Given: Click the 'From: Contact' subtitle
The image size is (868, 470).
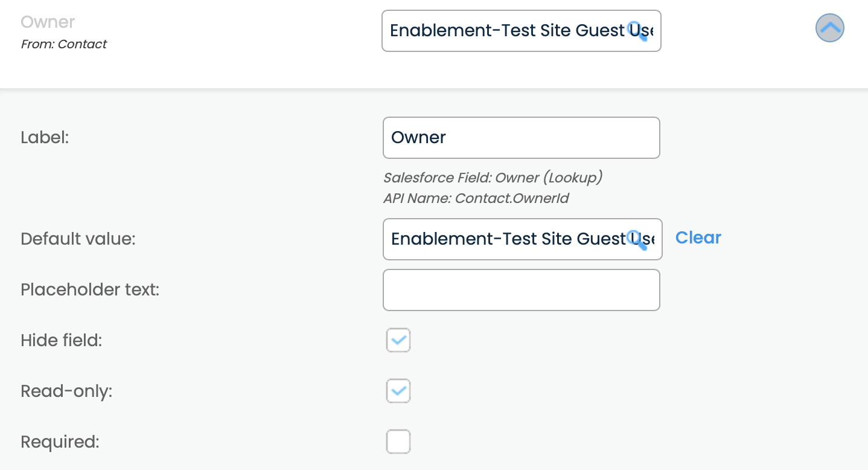Looking at the screenshot, I should point(64,44).
